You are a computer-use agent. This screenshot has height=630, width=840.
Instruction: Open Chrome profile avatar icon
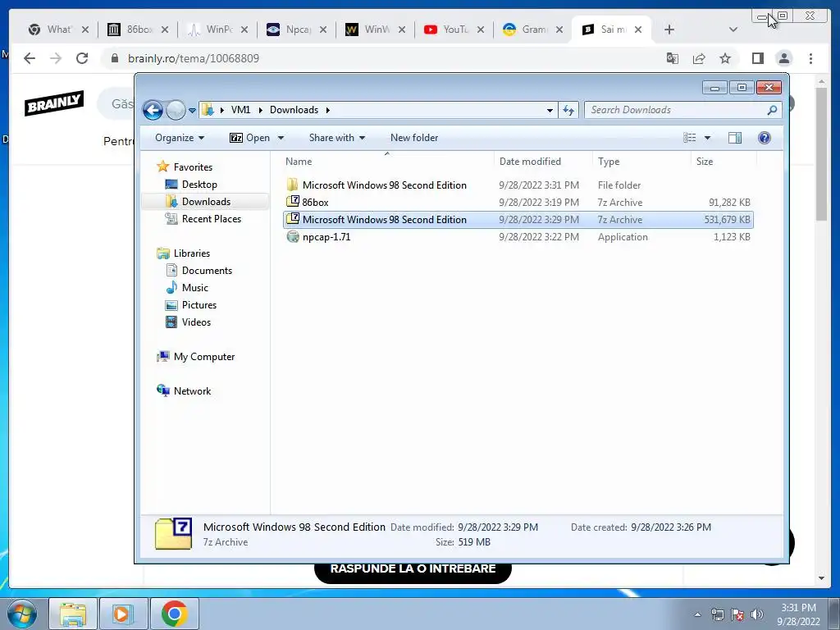point(784,58)
